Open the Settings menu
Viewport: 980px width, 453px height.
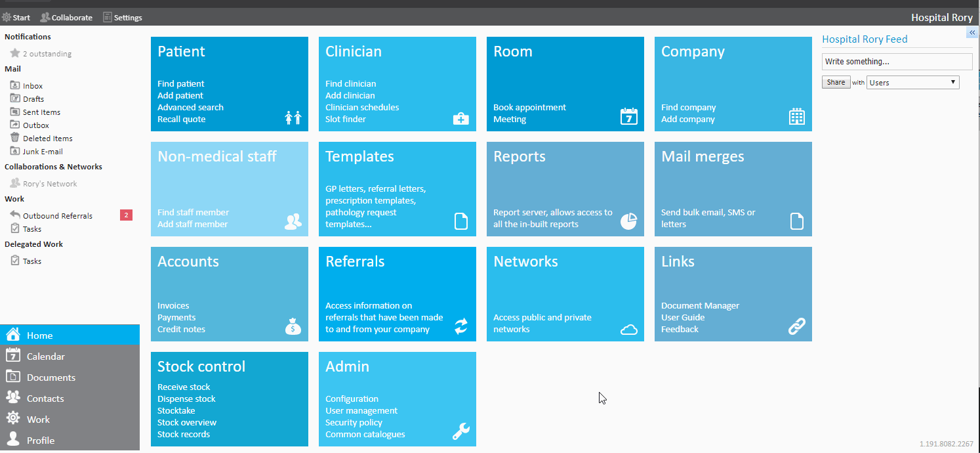pyautogui.click(x=123, y=18)
